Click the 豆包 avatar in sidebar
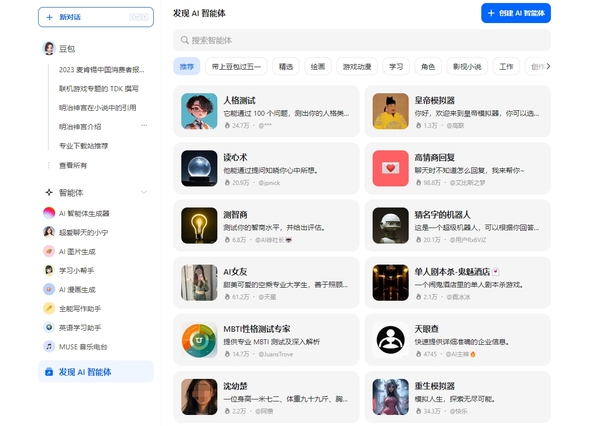Image resolution: width=600 pixels, height=426 pixels. pos(48,48)
